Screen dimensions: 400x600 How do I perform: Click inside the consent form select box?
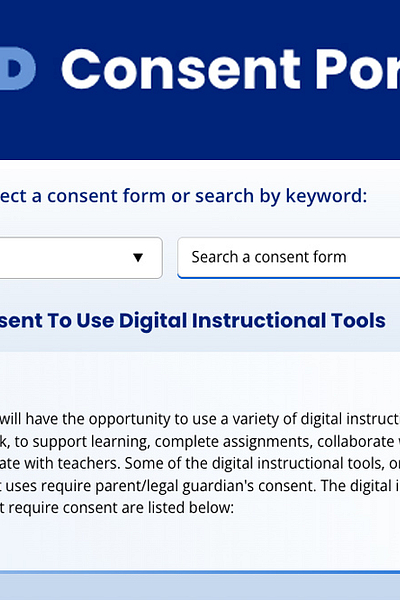[81, 258]
